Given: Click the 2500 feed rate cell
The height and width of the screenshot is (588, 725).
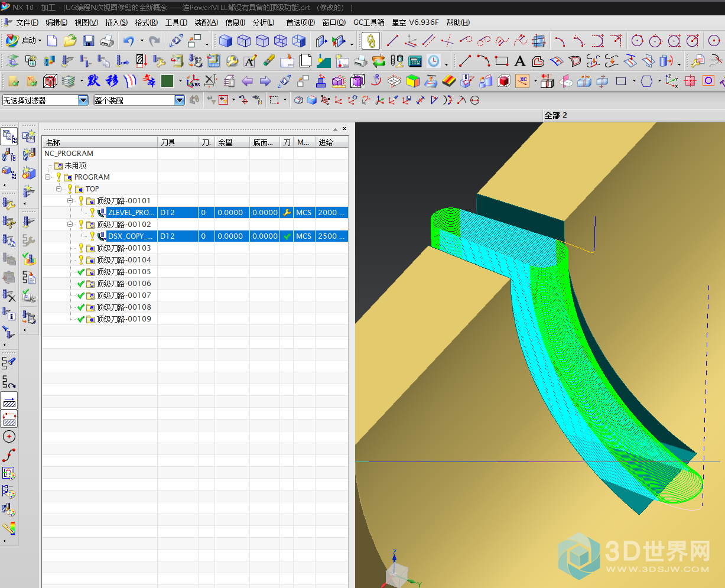Looking at the screenshot, I should (331, 236).
